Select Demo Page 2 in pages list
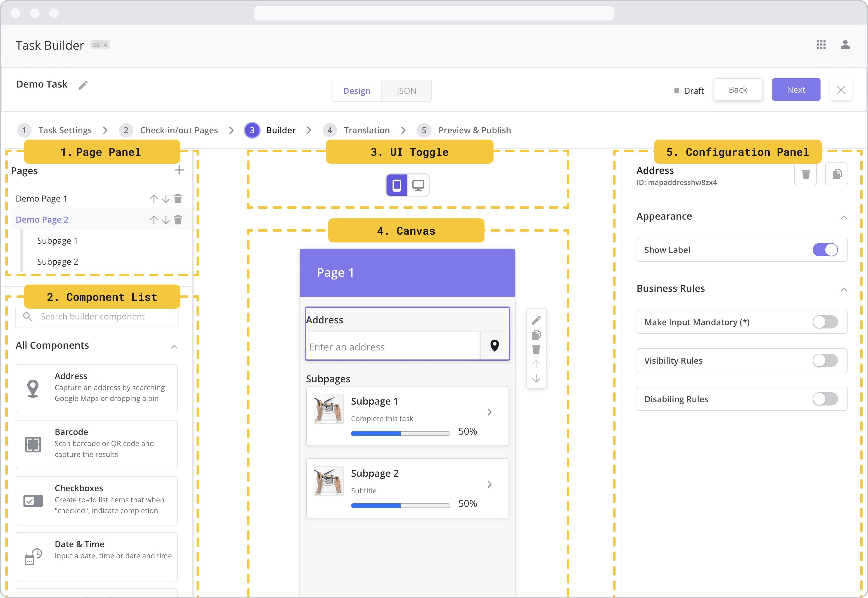Screen dimensions: 868x598 (x=42, y=220)
